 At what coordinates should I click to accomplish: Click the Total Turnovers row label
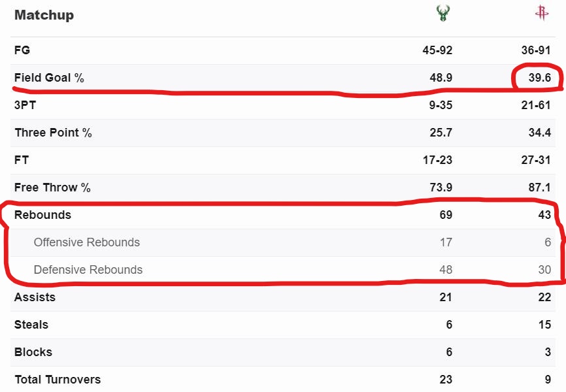[58, 380]
